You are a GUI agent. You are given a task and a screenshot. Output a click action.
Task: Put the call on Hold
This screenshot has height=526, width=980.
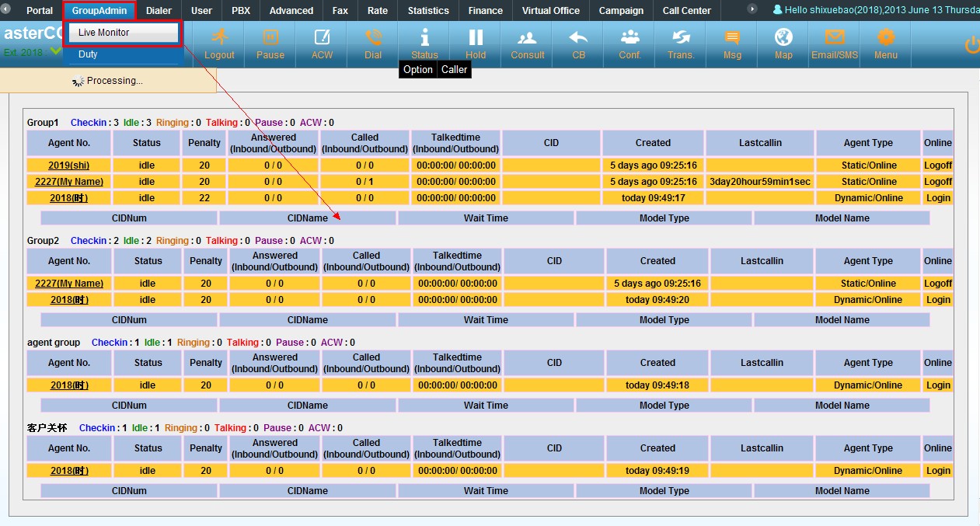point(476,44)
